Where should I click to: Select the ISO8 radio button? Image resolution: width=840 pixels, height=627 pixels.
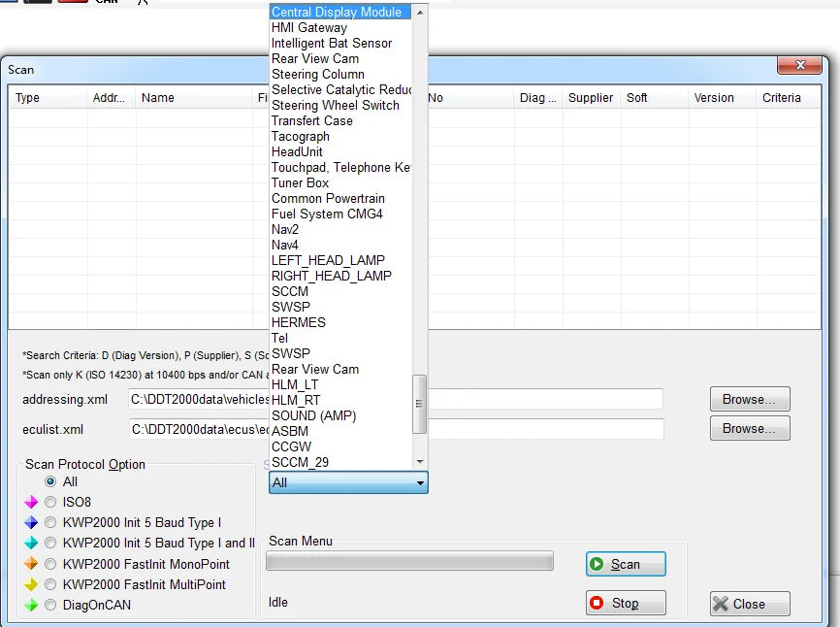pyautogui.click(x=50, y=502)
